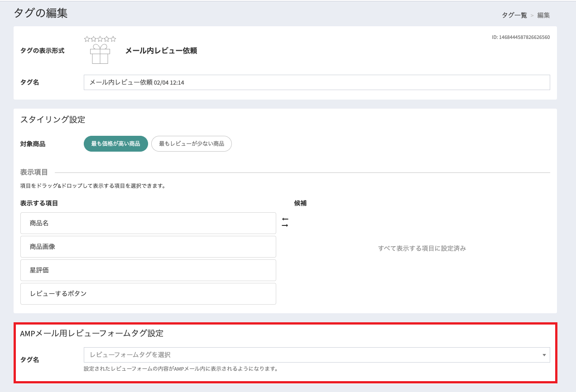Click the swap arrows icon between the lists
The height and width of the screenshot is (392, 576).
pos(285,222)
